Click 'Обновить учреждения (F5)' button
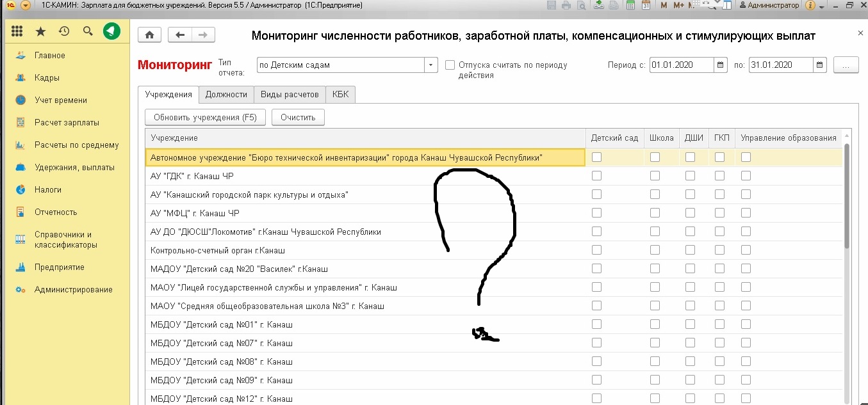The width and height of the screenshot is (868, 405). click(x=205, y=117)
